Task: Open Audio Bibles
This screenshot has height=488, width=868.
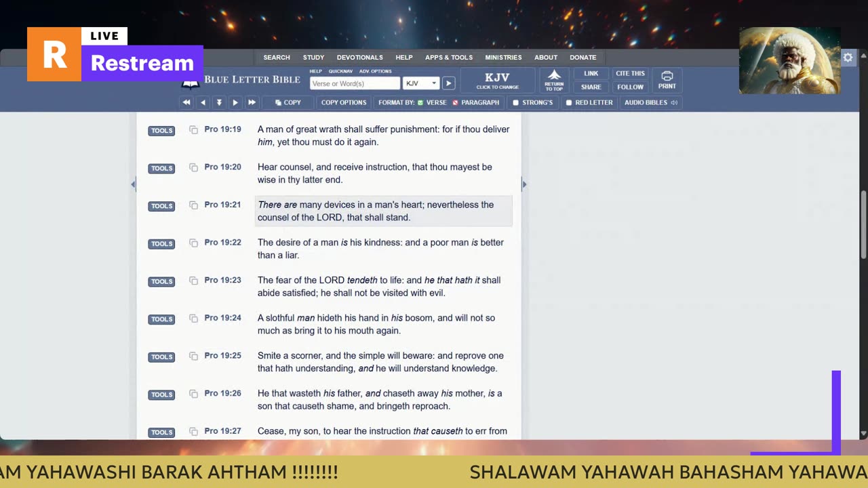Action: (x=651, y=102)
